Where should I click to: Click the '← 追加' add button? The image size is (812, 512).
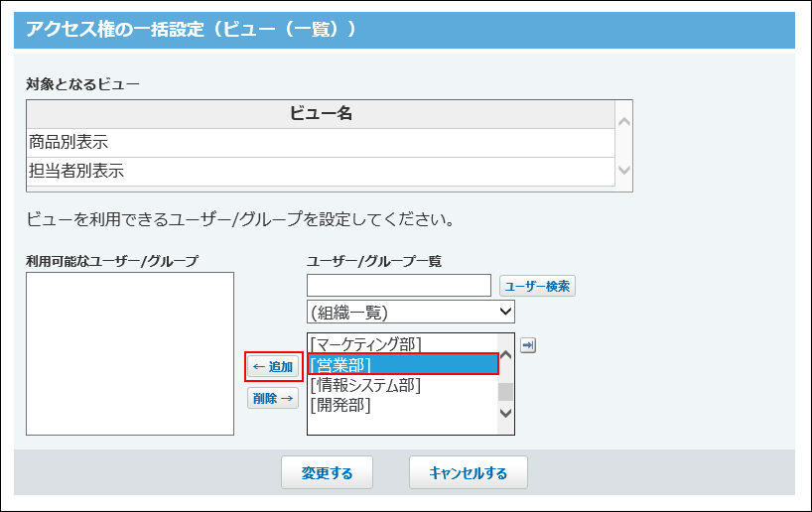pyautogui.click(x=273, y=366)
